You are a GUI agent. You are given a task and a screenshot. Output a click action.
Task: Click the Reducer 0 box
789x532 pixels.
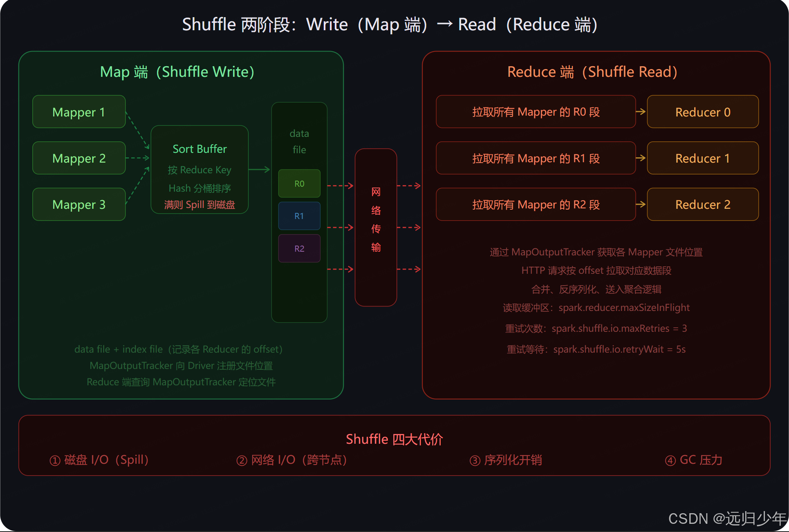[x=703, y=112]
